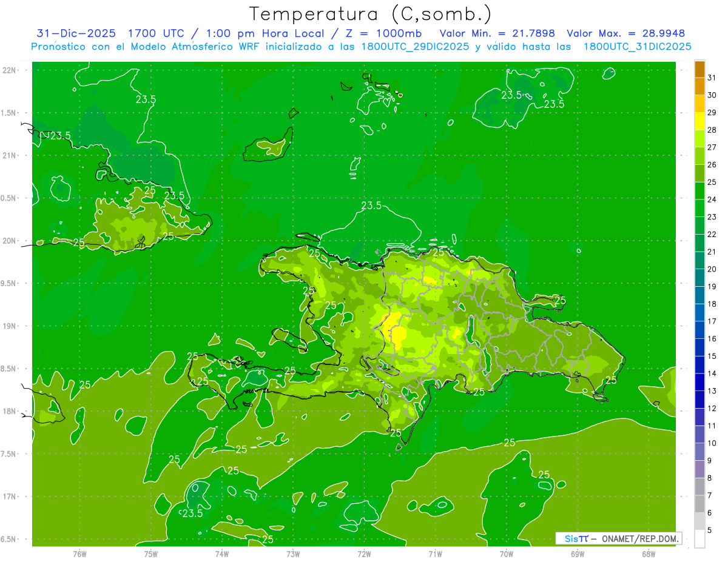The width and height of the screenshot is (728, 562).
Task: Click the orange legend swatch above 31
Action: [x=699, y=69]
